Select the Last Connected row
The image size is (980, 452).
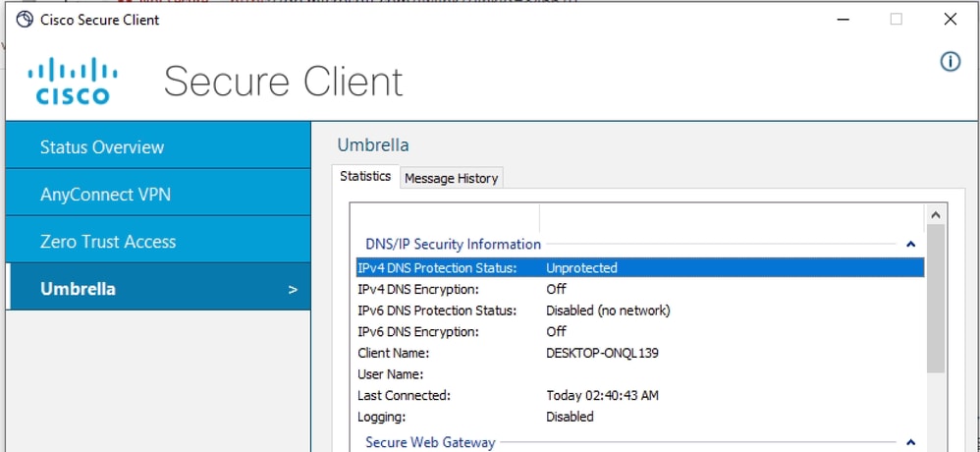pyautogui.click(x=640, y=395)
